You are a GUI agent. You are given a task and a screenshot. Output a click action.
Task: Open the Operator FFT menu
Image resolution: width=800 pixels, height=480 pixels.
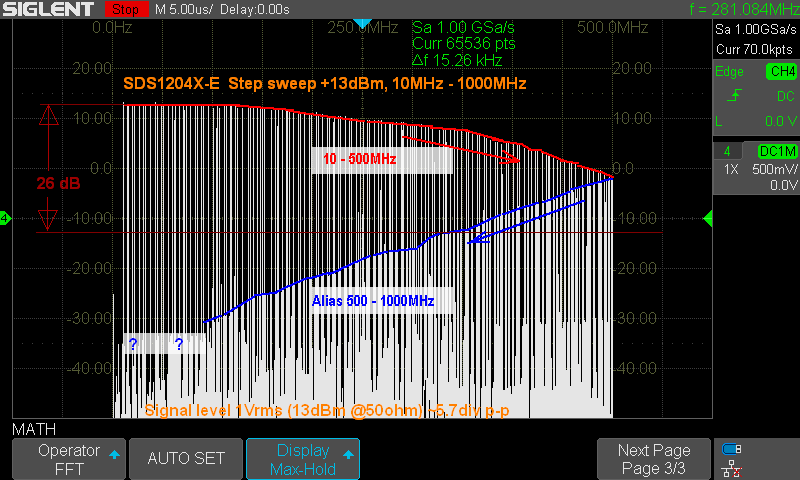click(x=69, y=459)
